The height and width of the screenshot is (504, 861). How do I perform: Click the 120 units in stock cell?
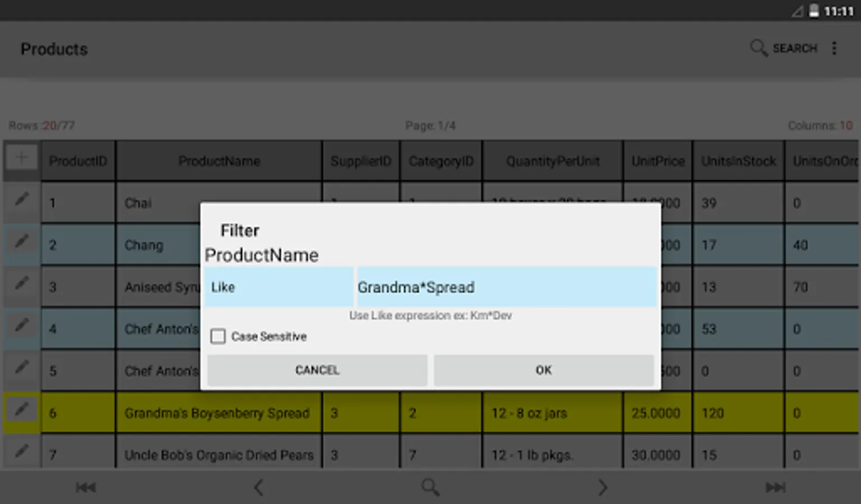click(739, 413)
